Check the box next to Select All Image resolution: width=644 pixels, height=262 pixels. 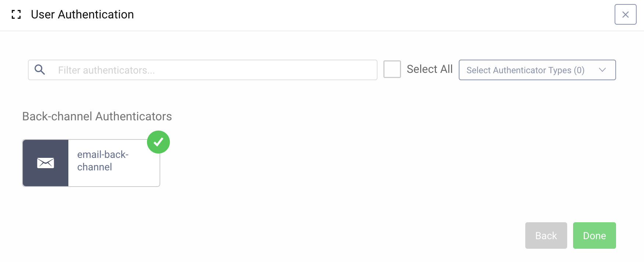pos(392,70)
